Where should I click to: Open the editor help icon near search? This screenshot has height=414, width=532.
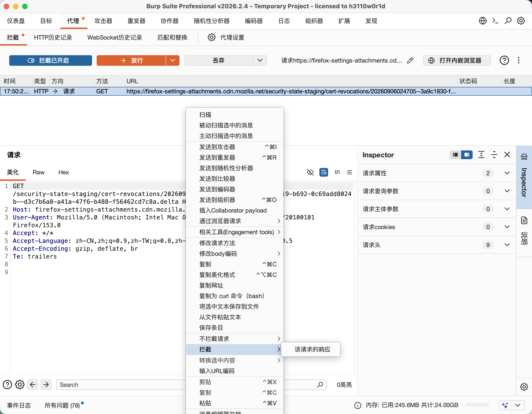[x=7, y=385]
